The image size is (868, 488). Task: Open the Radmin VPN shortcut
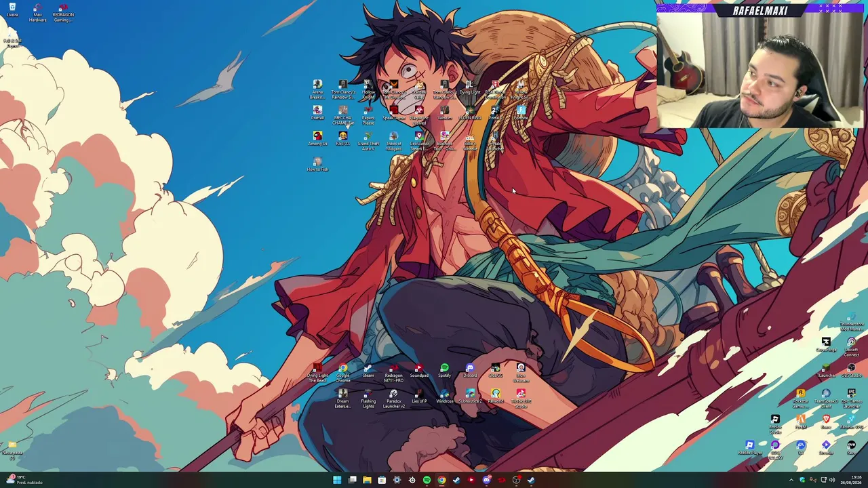coord(851,422)
